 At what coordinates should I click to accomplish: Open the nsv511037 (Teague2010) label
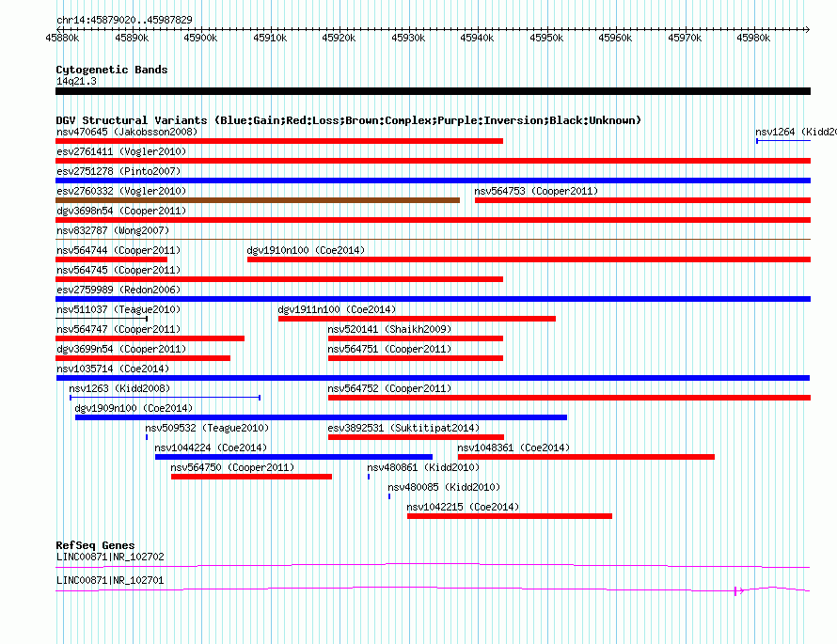[x=118, y=309]
